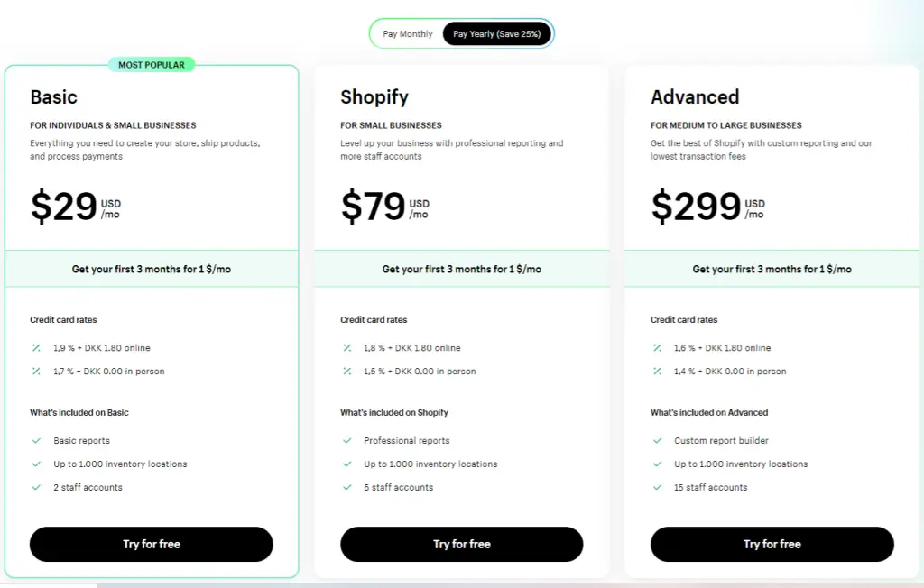Click Try for free under Advanced plan

coord(772,544)
